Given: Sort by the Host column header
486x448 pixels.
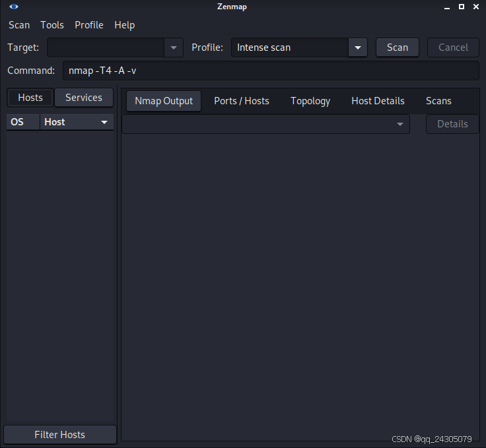Looking at the screenshot, I should pos(77,122).
